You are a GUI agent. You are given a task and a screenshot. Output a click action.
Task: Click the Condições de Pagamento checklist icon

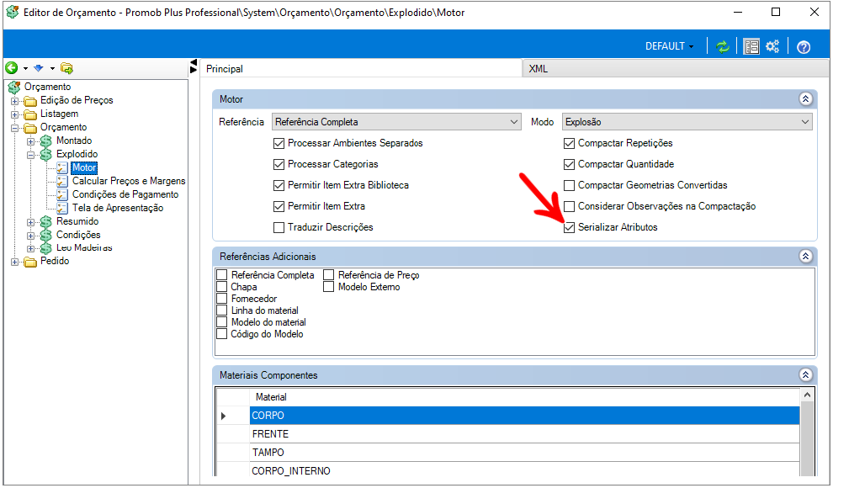click(62, 195)
